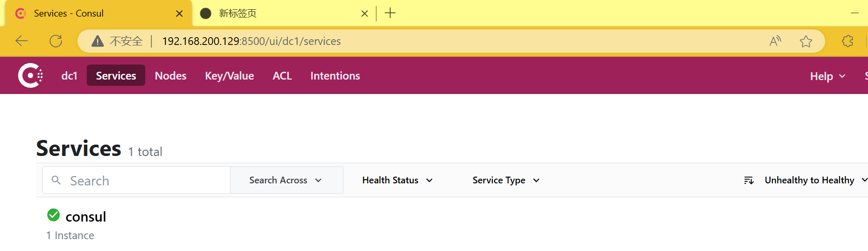This screenshot has width=868, height=251.
Task: Select the Services - Consul browser tab
Action: [x=98, y=13]
